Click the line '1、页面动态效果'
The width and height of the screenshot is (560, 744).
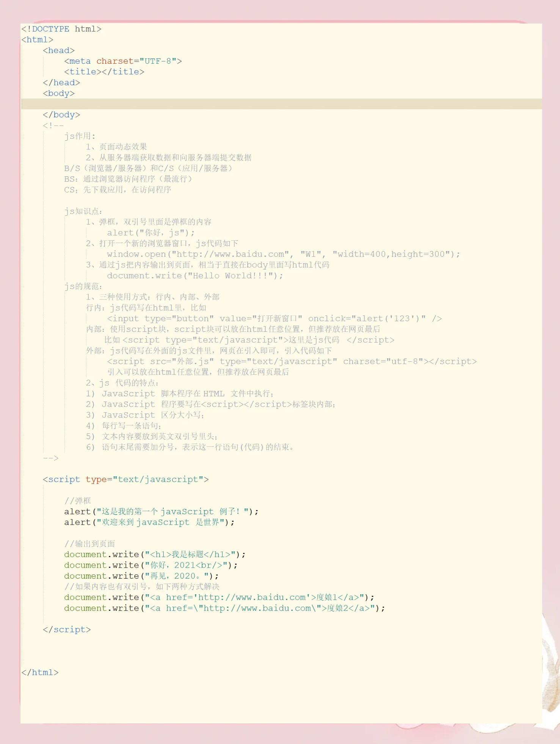116,147
